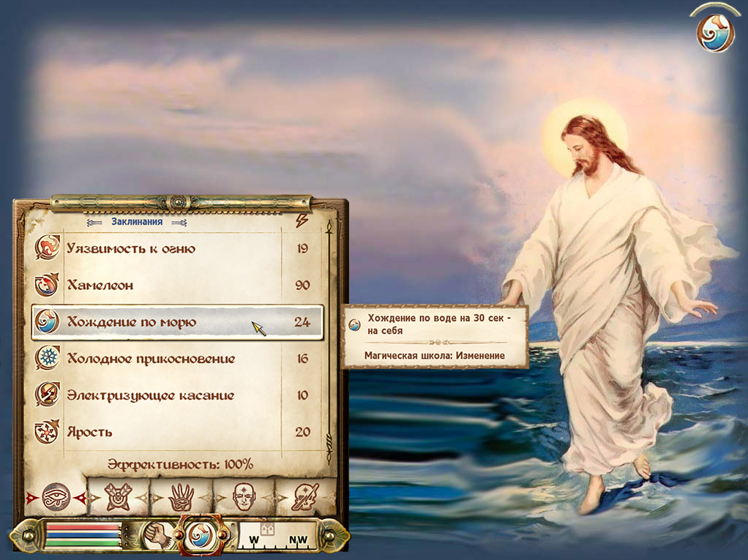The height and width of the screenshot is (560, 748).
Task: Click the cost value 16
Action: pos(302,359)
